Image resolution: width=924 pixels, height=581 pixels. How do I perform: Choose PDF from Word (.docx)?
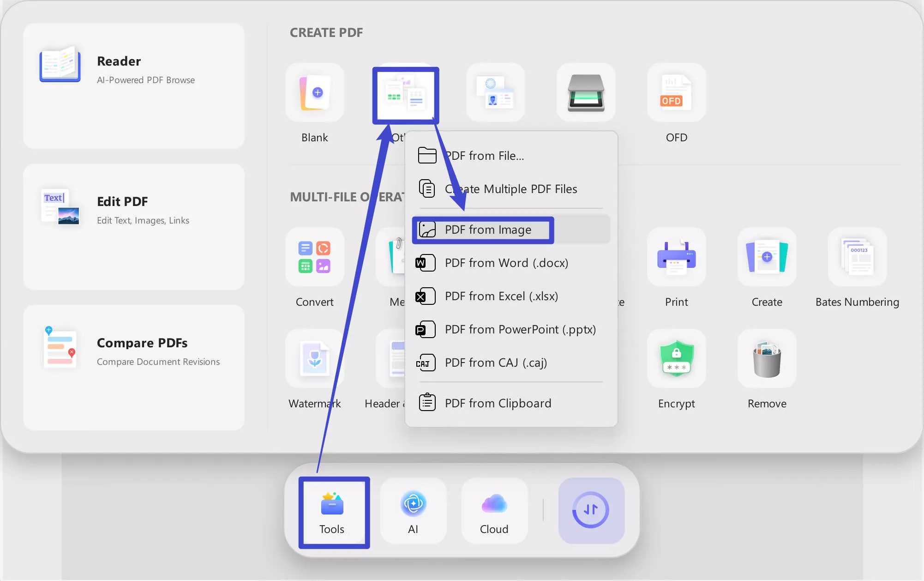pos(506,262)
